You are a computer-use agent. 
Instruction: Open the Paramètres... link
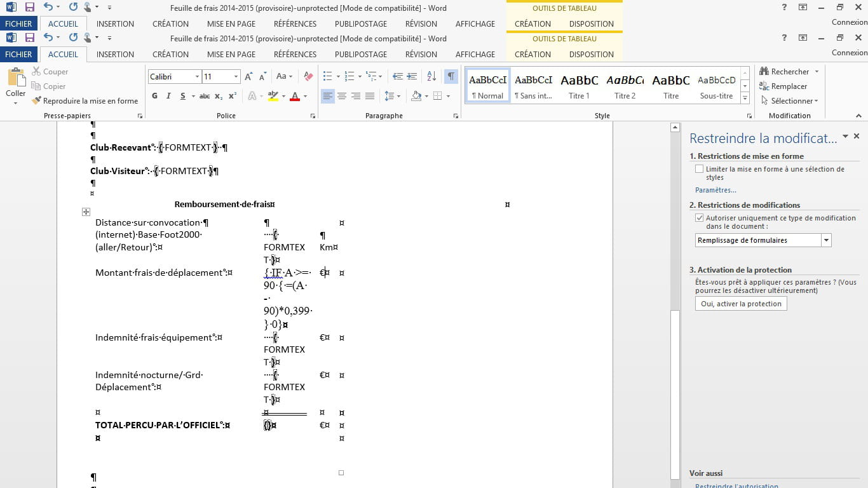[715, 190]
